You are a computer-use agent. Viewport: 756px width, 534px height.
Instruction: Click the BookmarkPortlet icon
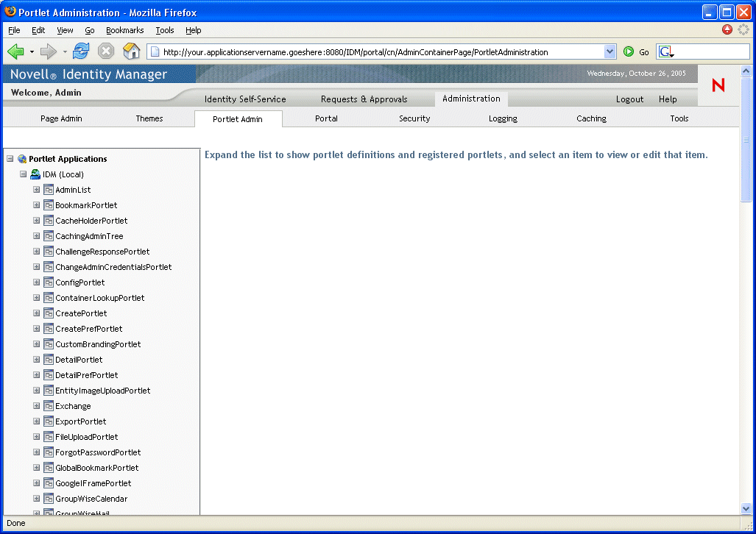click(48, 204)
